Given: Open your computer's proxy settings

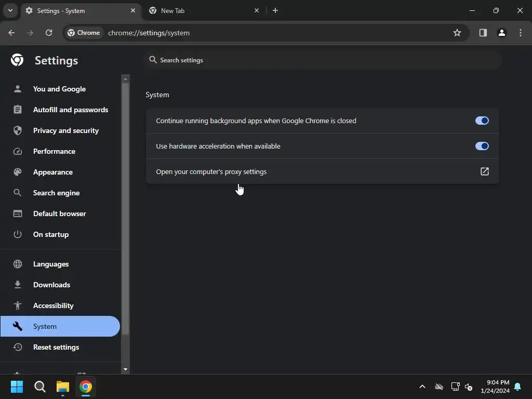Looking at the screenshot, I should tap(322, 171).
